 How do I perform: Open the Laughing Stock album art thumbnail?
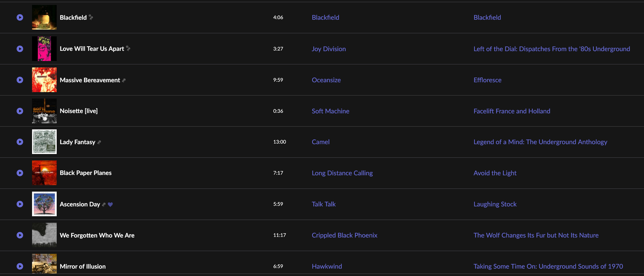click(44, 204)
